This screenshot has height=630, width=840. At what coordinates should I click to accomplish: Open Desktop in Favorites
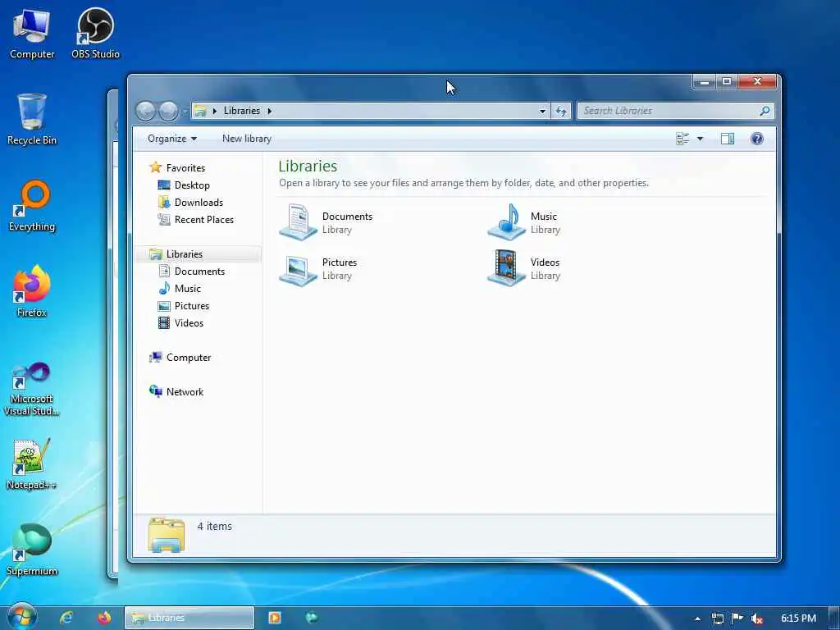click(192, 185)
